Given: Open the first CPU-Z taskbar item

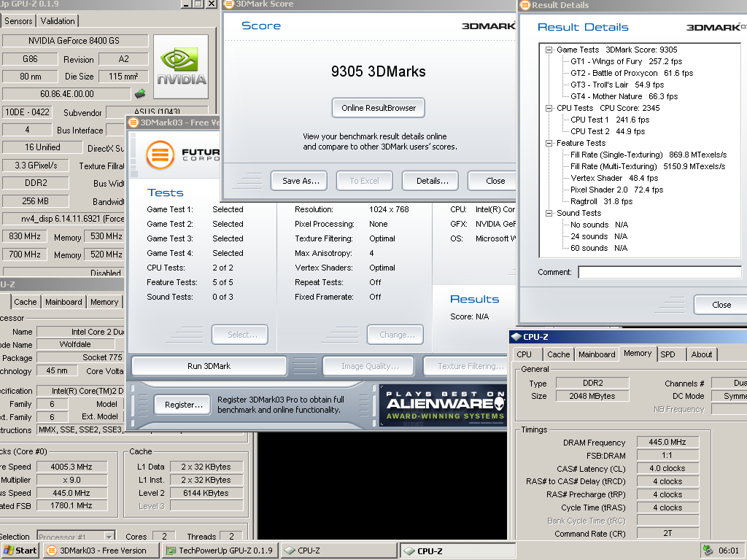Looking at the screenshot, I should click(x=338, y=551).
